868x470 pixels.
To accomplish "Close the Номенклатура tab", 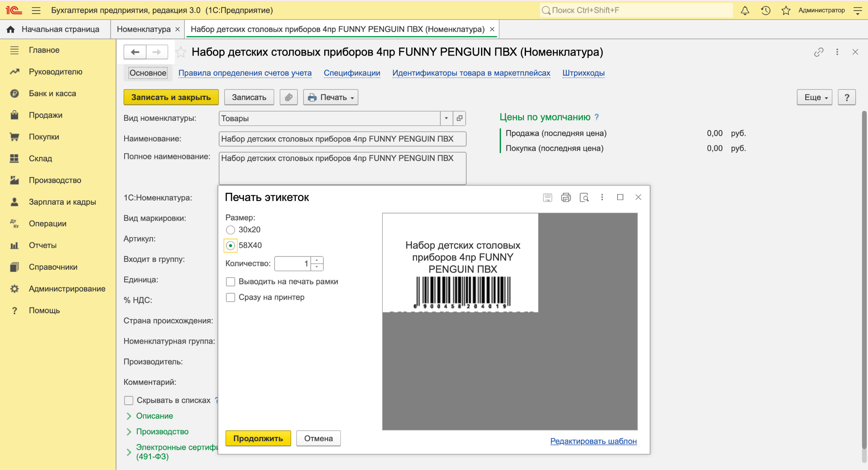I will coord(178,29).
